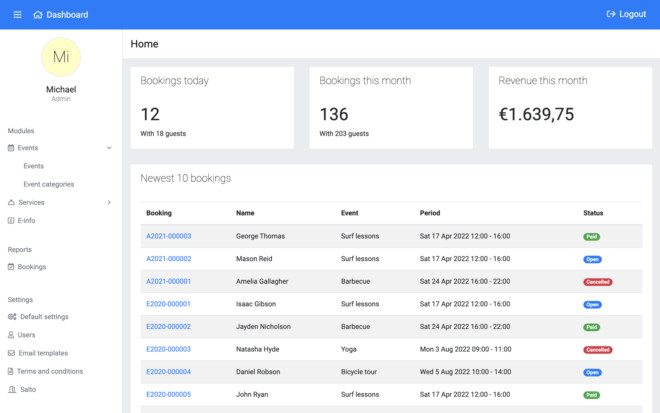Click the Bookings today card

(212, 108)
